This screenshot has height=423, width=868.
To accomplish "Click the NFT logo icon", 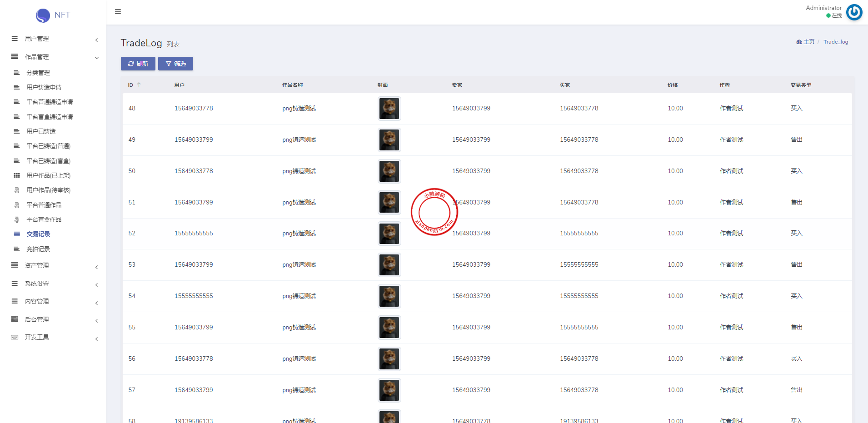I will pos(43,15).
